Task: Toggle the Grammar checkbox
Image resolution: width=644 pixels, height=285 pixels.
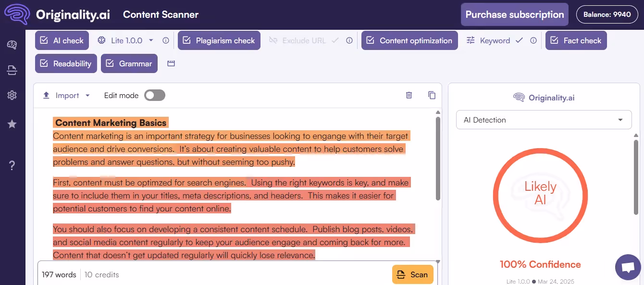Action: [x=110, y=63]
